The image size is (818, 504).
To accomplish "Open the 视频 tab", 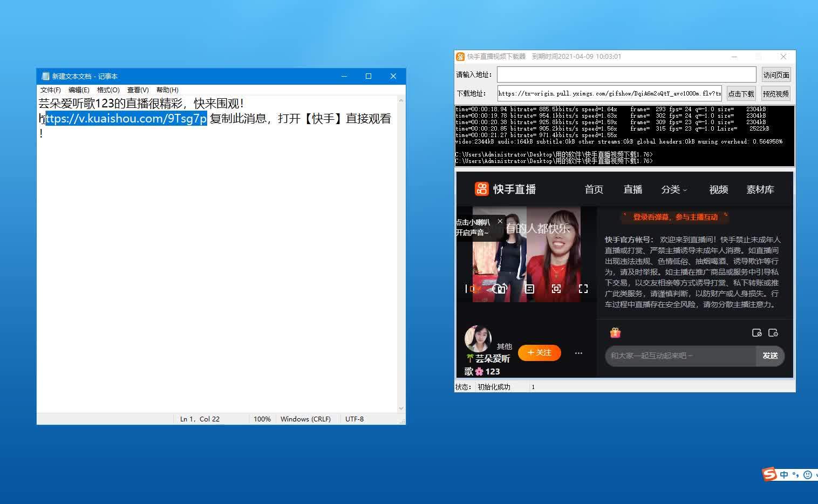I will pyautogui.click(x=718, y=189).
